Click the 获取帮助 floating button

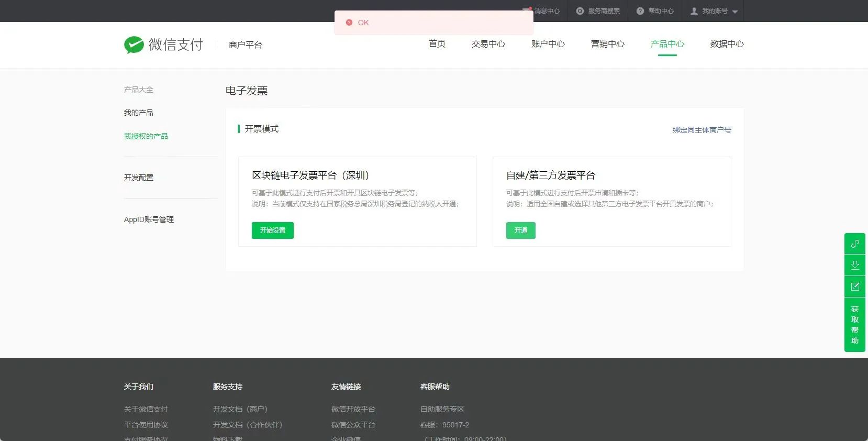coord(855,325)
